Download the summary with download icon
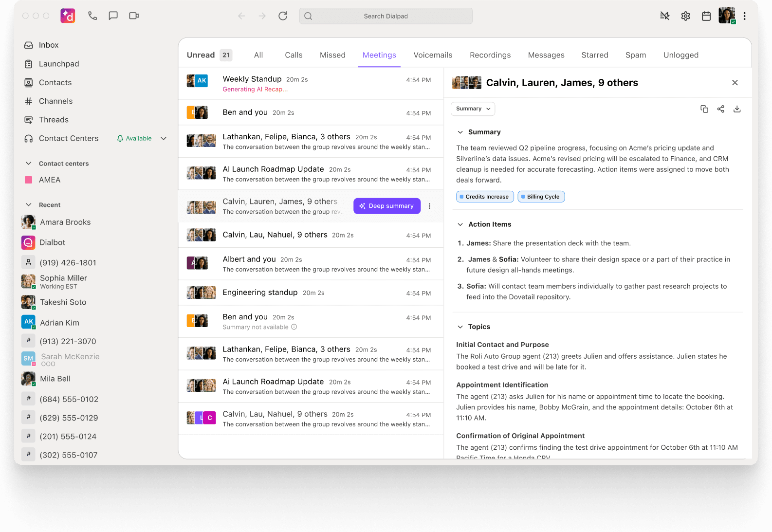This screenshot has width=772, height=532. coord(737,109)
